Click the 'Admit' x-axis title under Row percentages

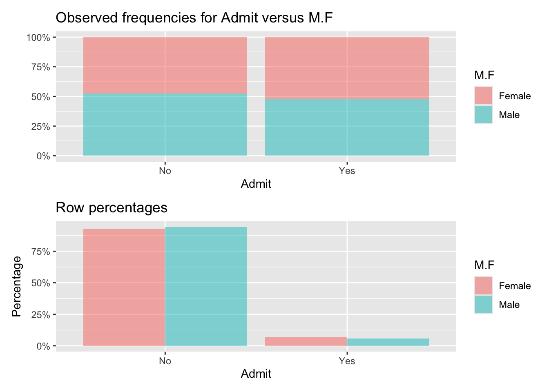256,374
